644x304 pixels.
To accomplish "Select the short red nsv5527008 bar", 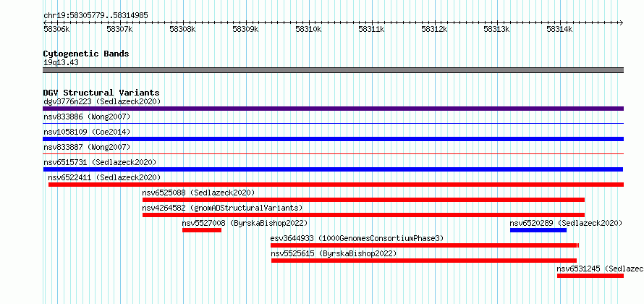I will (x=202, y=230).
